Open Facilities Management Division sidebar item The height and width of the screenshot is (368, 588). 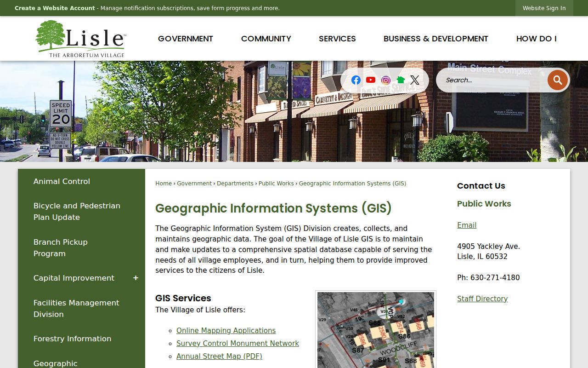click(82, 309)
